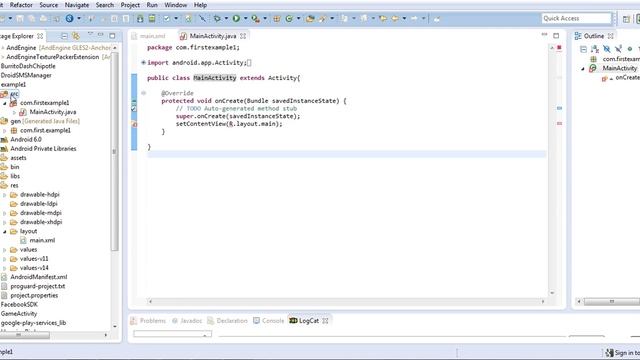Collapse the onCreate method fold
Screen dimensions: 640x360
[x=143, y=93]
